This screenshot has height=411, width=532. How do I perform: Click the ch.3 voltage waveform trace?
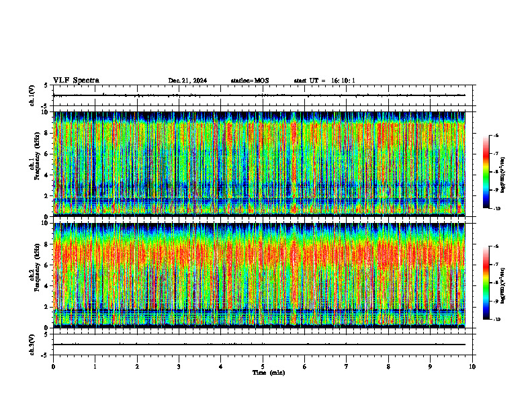pos(259,345)
